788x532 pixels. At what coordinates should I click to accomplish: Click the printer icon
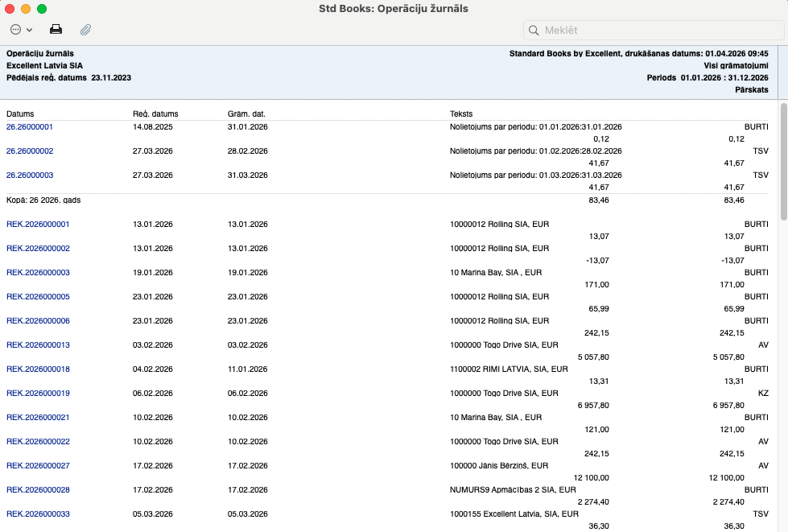(56, 30)
